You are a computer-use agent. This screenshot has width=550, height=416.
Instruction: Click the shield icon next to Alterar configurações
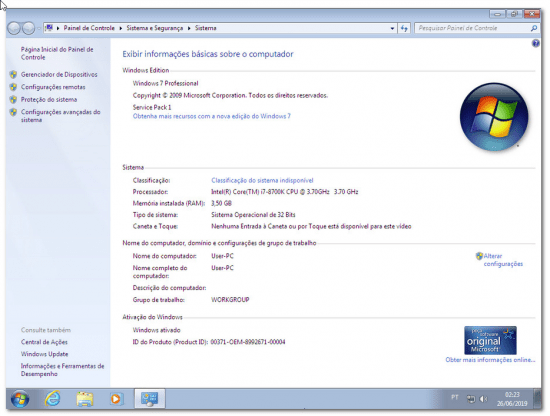[479, 256]
